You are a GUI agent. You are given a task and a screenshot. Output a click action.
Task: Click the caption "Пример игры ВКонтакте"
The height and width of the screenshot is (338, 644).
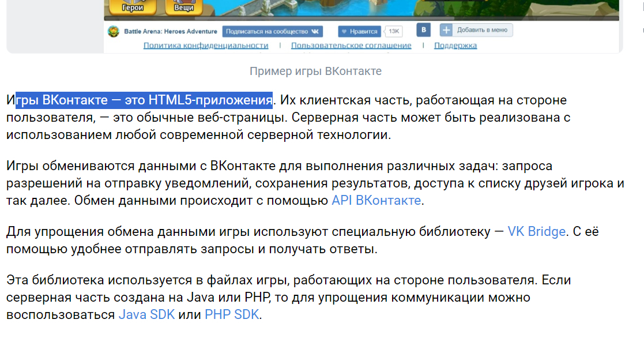[315, 72]
